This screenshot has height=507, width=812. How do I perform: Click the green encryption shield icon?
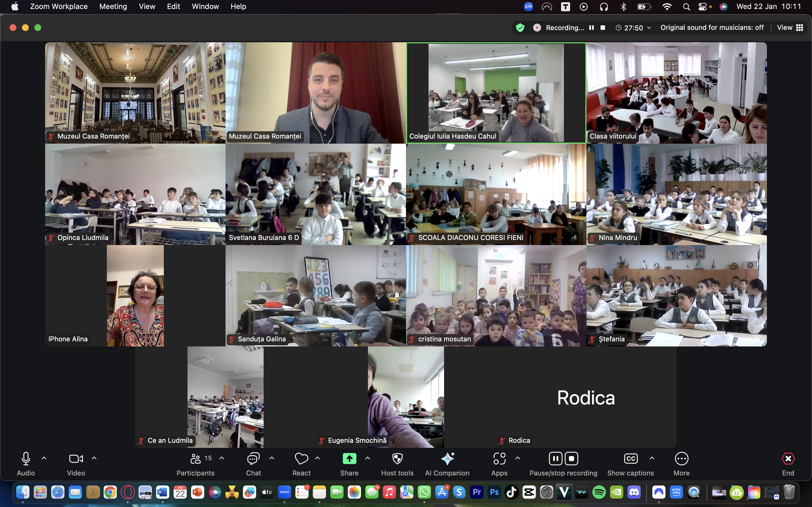point(520,28)
